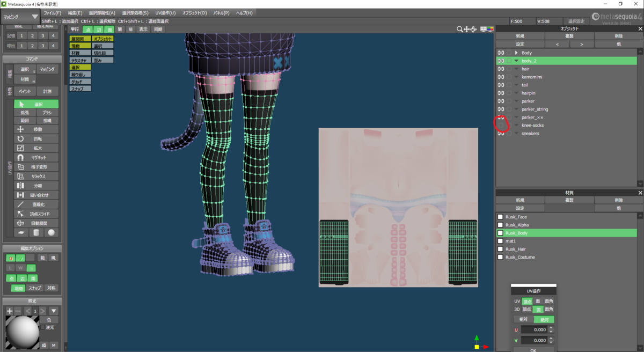Click the cylinder projection icon
Viewport: 644px width, 352px height.
(x=36, y=233)
